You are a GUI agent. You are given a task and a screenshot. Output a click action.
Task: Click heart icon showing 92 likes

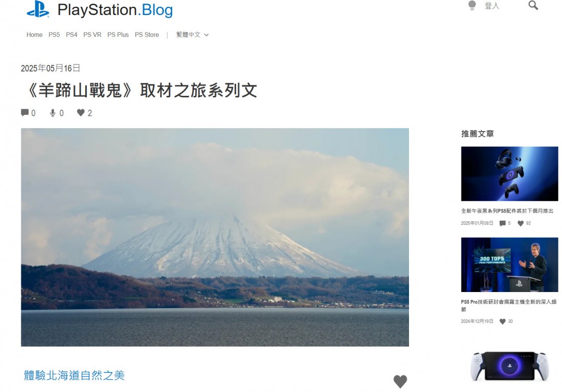pos(520,223)
